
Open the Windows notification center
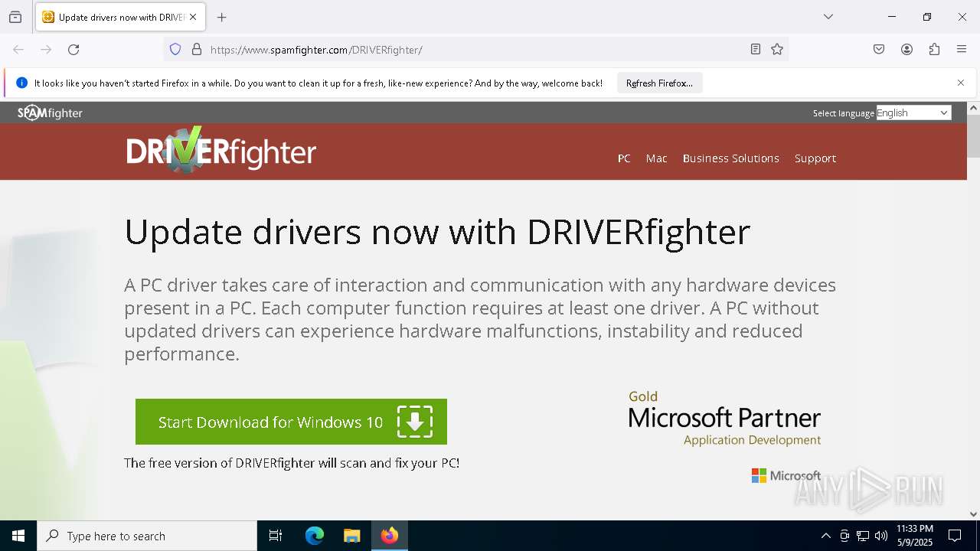(x=955, y=536)
